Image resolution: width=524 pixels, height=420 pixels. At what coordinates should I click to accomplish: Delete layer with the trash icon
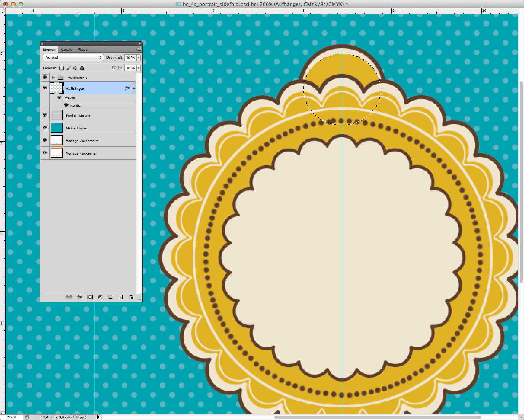(131, 297)
